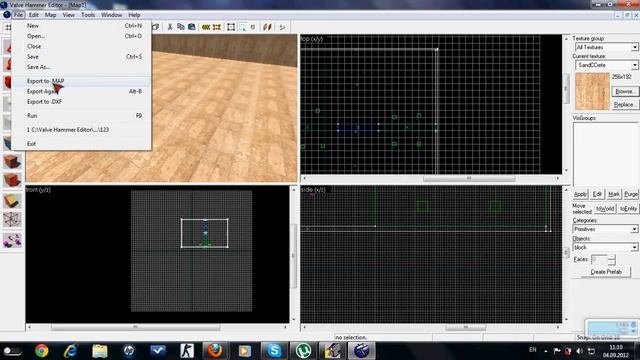Screen dimensions: 640x360
Task: Click the SandCCrate texture preview thumbnail
Action: (x=592, y=91)
